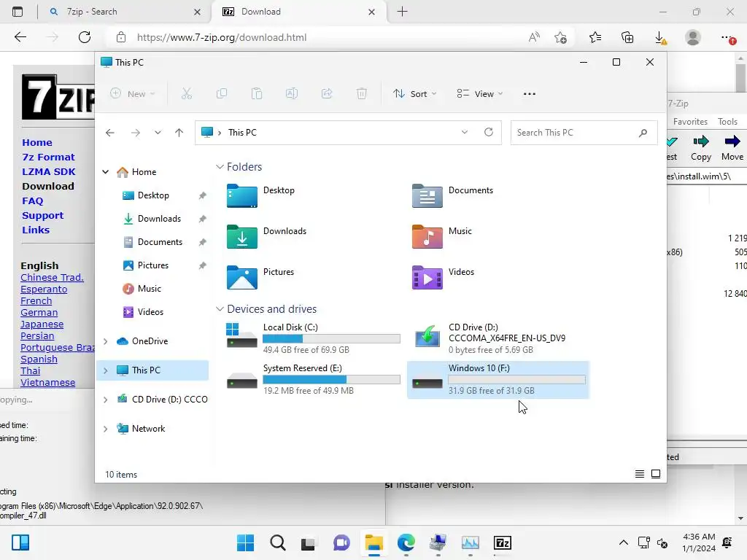Select the Download browser tab
The width and height of the screenshot is (747, 560).
coord(298,12)
